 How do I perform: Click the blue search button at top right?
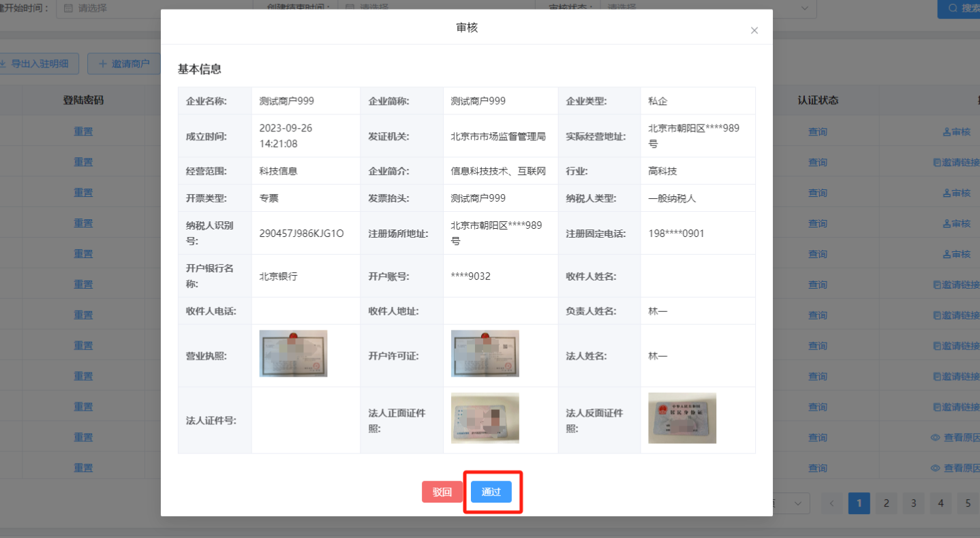(x=961, y=9)
